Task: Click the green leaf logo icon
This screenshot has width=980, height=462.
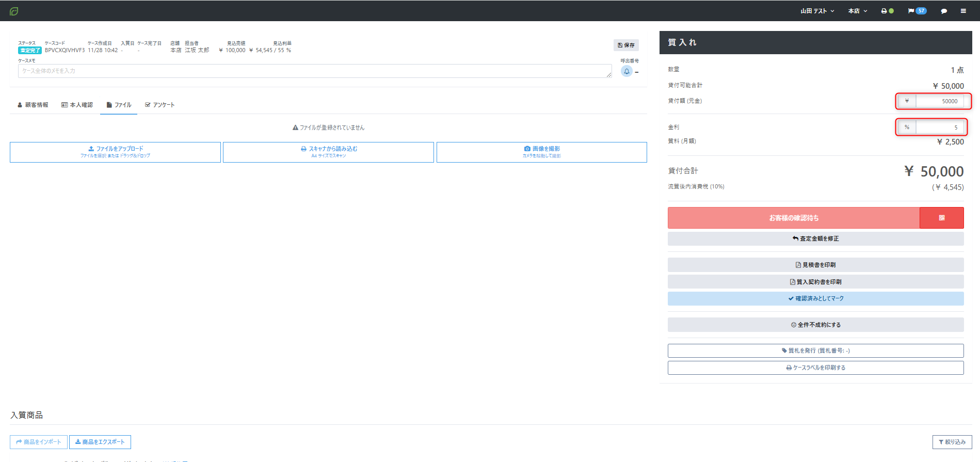Action: pos(14,11)
